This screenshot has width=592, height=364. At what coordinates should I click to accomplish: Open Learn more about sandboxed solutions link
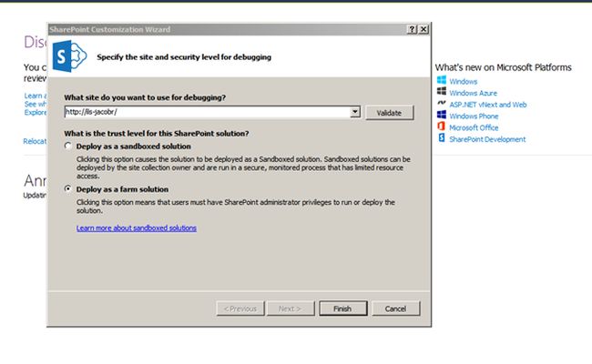tap(137, 227)
